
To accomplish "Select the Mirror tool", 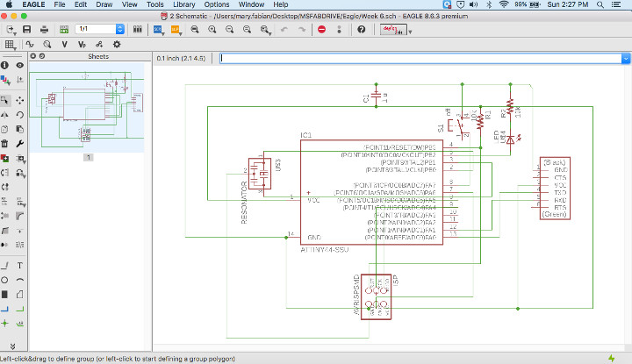I will [5, 115].
